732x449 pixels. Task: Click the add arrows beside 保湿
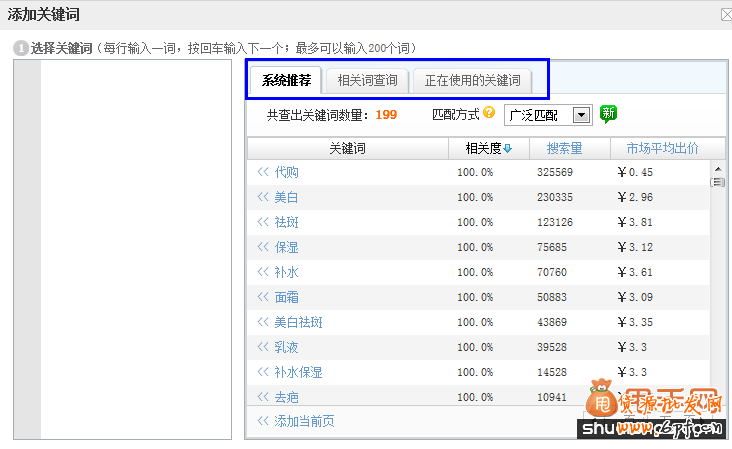coord(263,247)
